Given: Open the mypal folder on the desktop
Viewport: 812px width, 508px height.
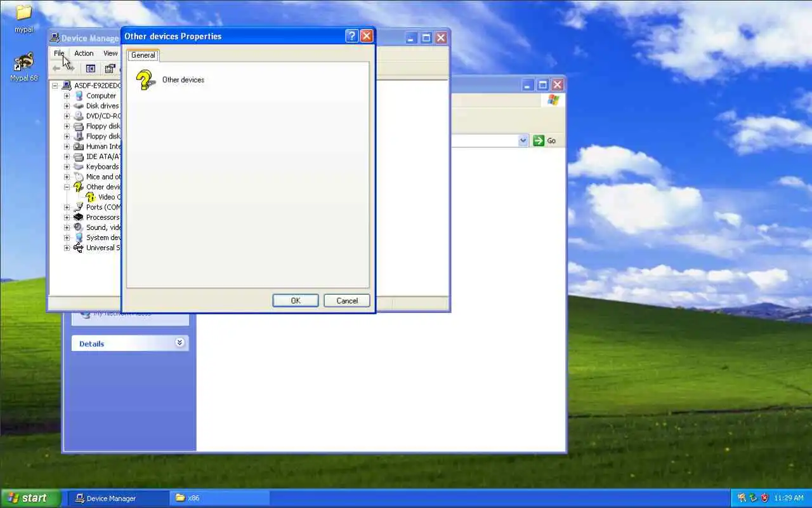Looking at the screenshot, I should [x=23, y=18].
